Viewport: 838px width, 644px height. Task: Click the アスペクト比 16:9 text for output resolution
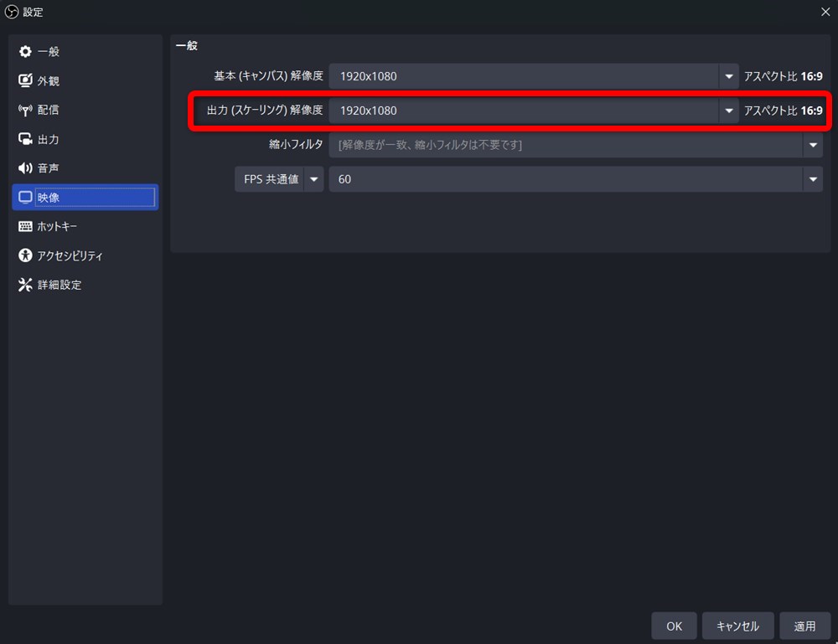pyautogui.click(x=783, y=111)
